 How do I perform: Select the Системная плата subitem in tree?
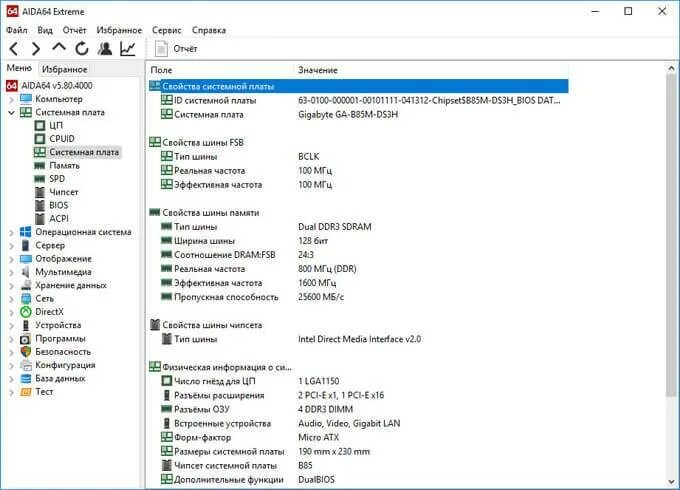tap(84, 152)
